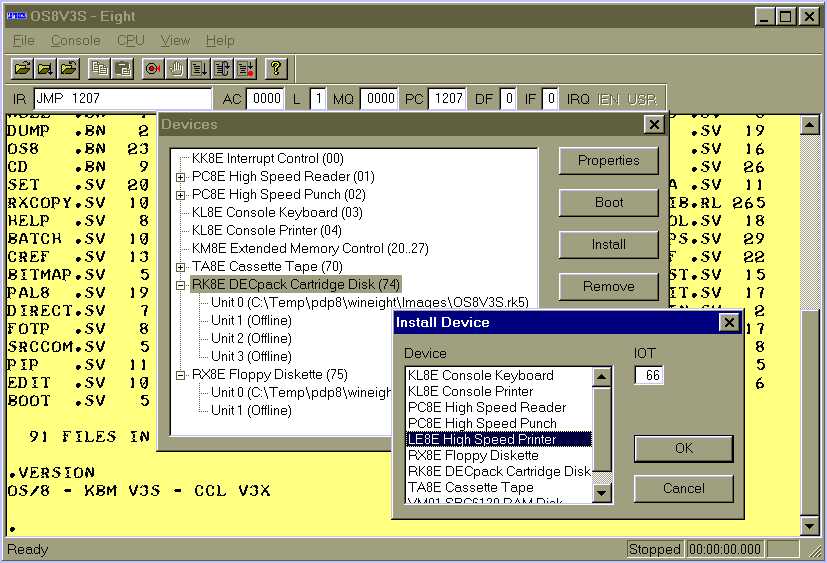Select KM8E Extended Memory Control (20..27)
Image resolution: width=827 pixels, height=563 pixels.
coord(310,249)
